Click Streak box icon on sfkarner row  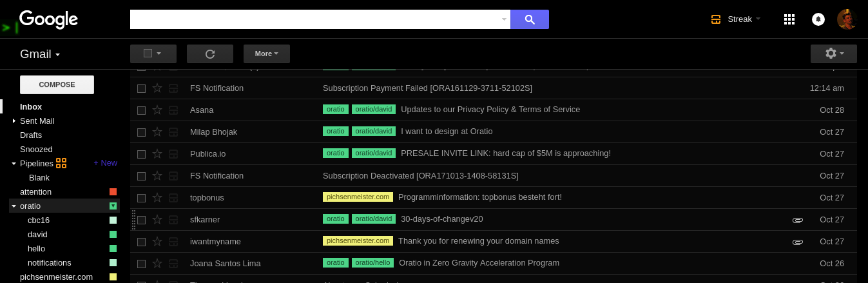click(173, 220)
